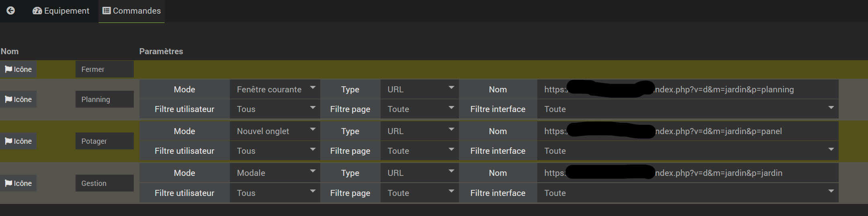This screenshot has width=868, height=216.
Task: Open the Type URL dropdown for Planning
Action: (x=420, y=90)
